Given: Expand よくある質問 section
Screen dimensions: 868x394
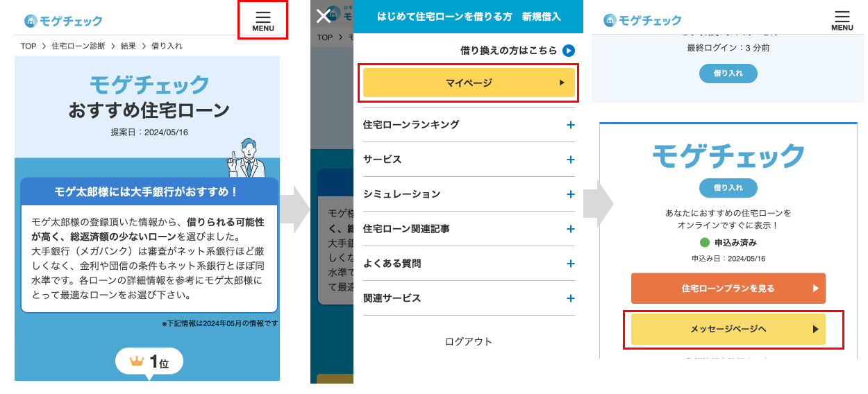Looking at the screenshot, I should pos(469,264).
